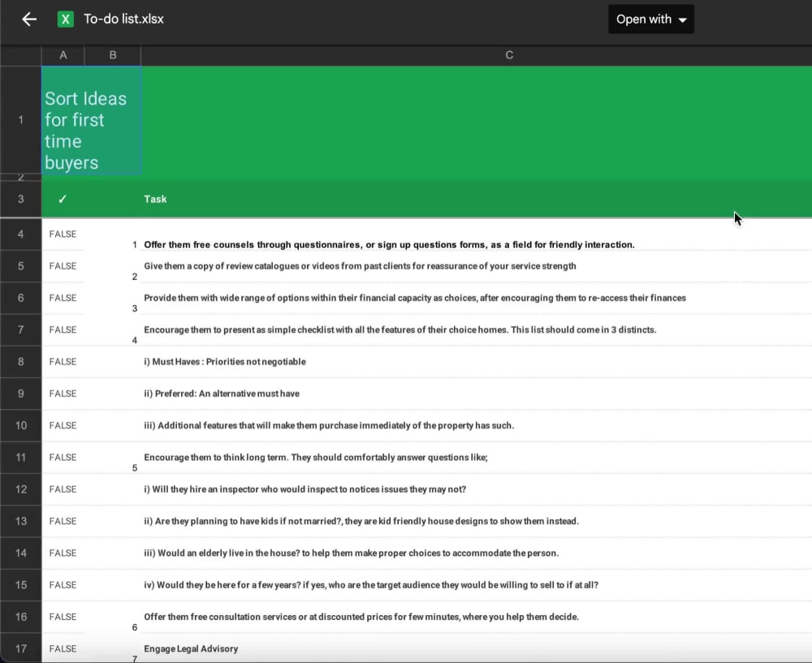The width and height of the screenshot is (812, 663).
Task: Select column C header
Action: (509, 55)
